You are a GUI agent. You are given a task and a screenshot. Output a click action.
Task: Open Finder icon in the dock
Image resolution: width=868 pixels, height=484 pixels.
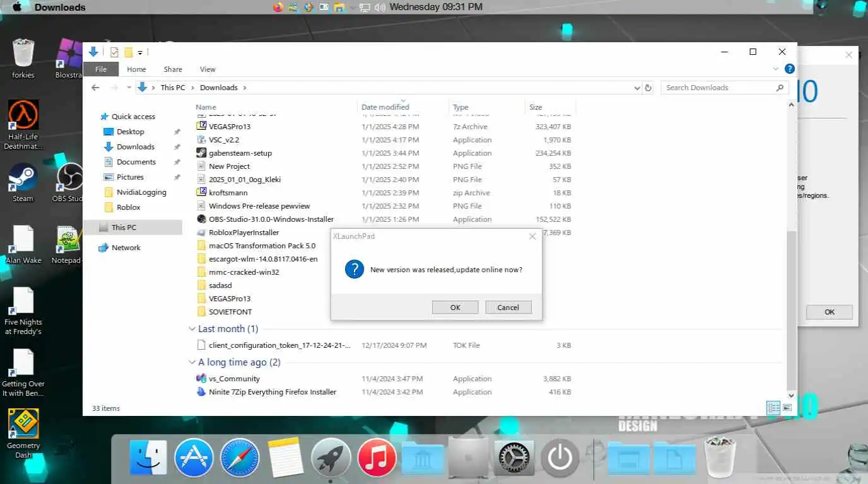(148, 458)
